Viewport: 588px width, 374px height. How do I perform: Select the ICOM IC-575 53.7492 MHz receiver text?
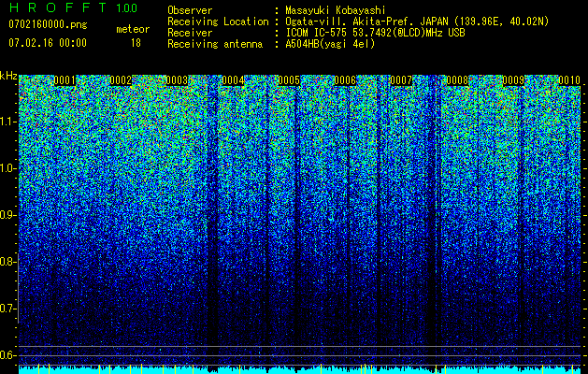click(x=375, y=33)
